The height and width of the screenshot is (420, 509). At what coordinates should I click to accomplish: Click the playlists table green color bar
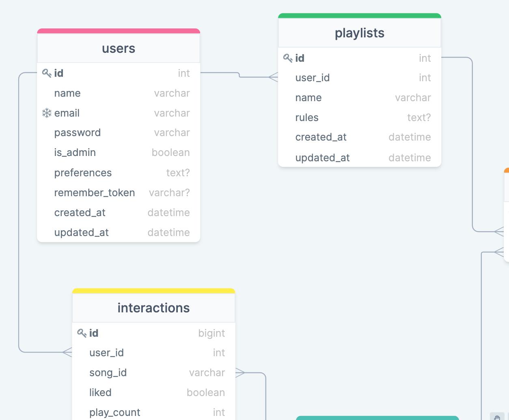tap(360, 16)
